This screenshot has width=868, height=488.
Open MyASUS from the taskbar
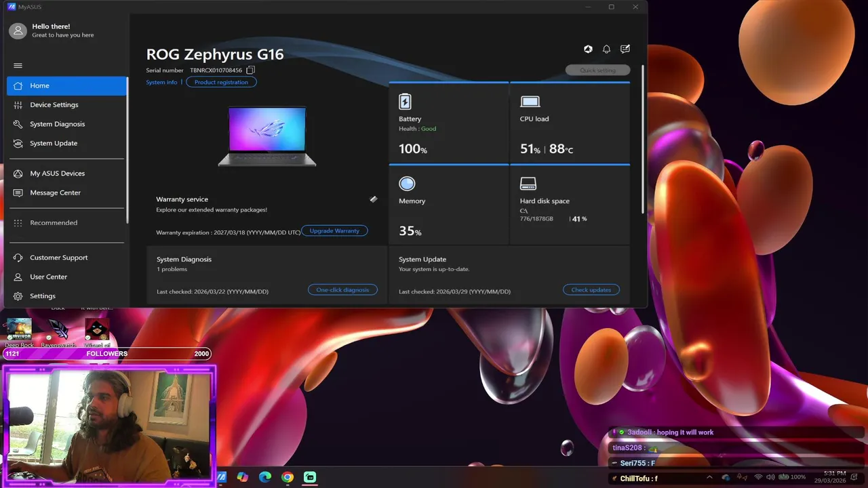[x=222, y=477]
